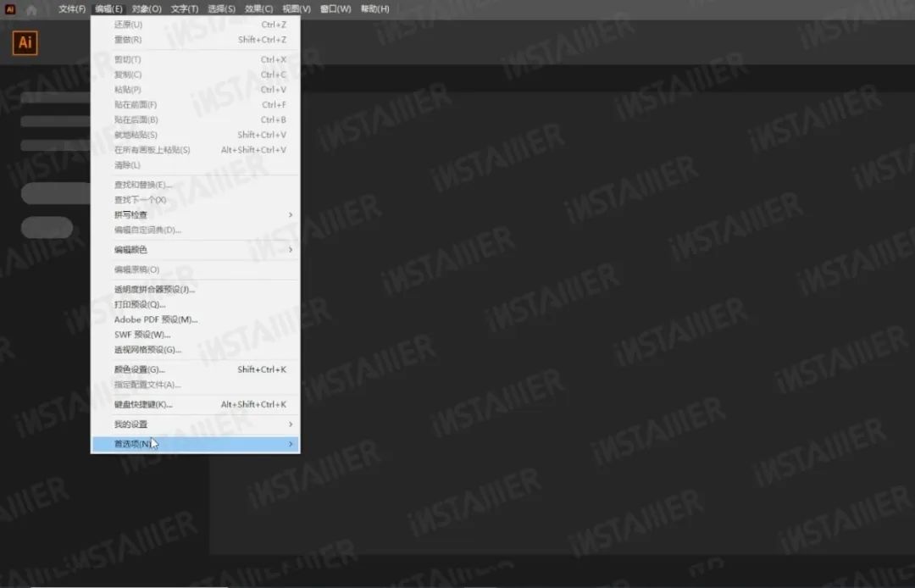Expand the 编辑颜色 submenu
Image resolution: width=915 pixels, height=588 pixels.
(x=196, y=250)
